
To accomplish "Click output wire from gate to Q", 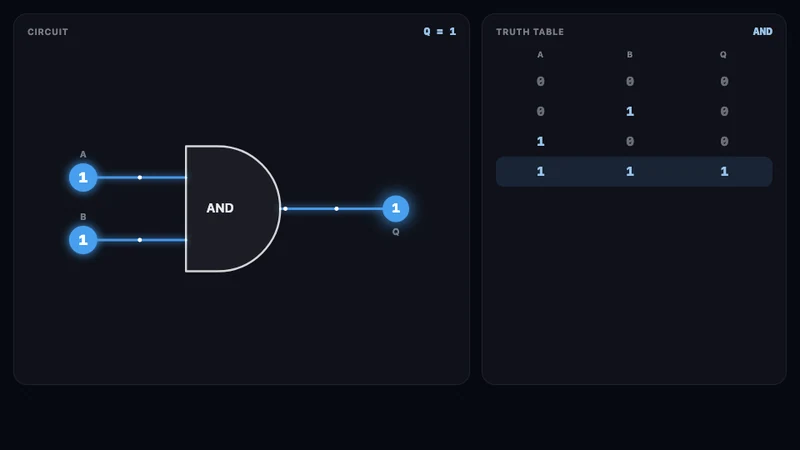I will click(332, 209).
